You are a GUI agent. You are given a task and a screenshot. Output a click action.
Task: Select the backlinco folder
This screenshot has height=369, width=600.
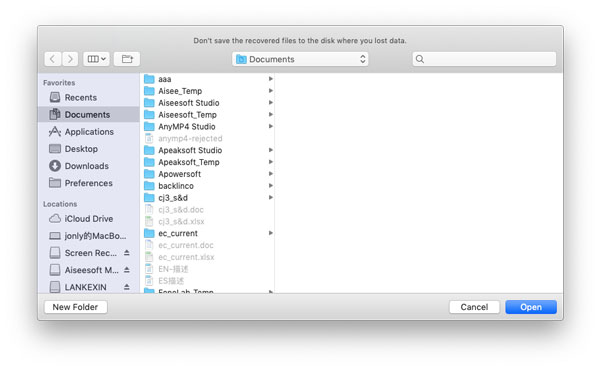point(207,186)
